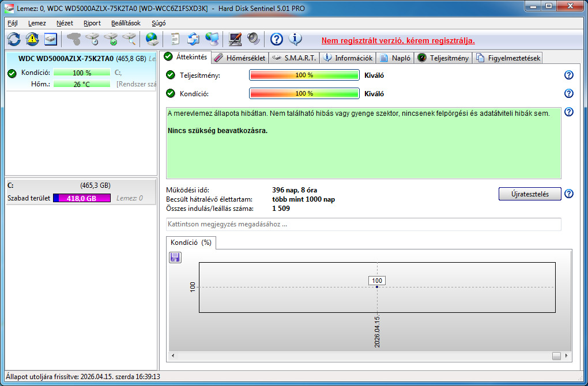Select the Kondíció (%) graph tab
Image resolution: width=588 pixels, height=386 pixels.
(x=191, y=243)
